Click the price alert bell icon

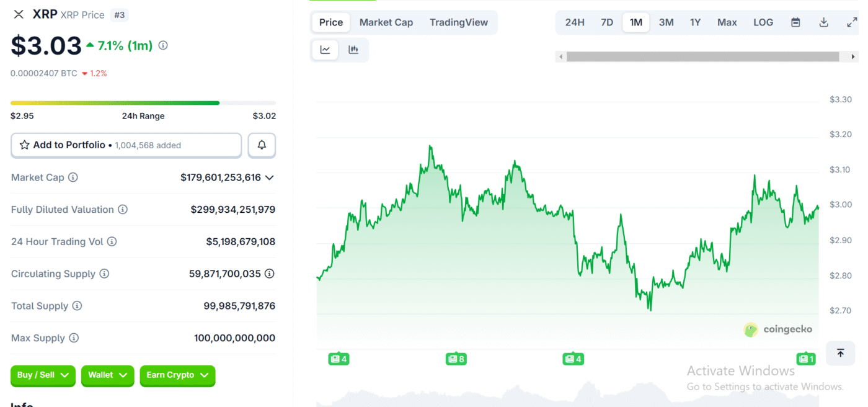pyautogui.click(x=262, y=145)
